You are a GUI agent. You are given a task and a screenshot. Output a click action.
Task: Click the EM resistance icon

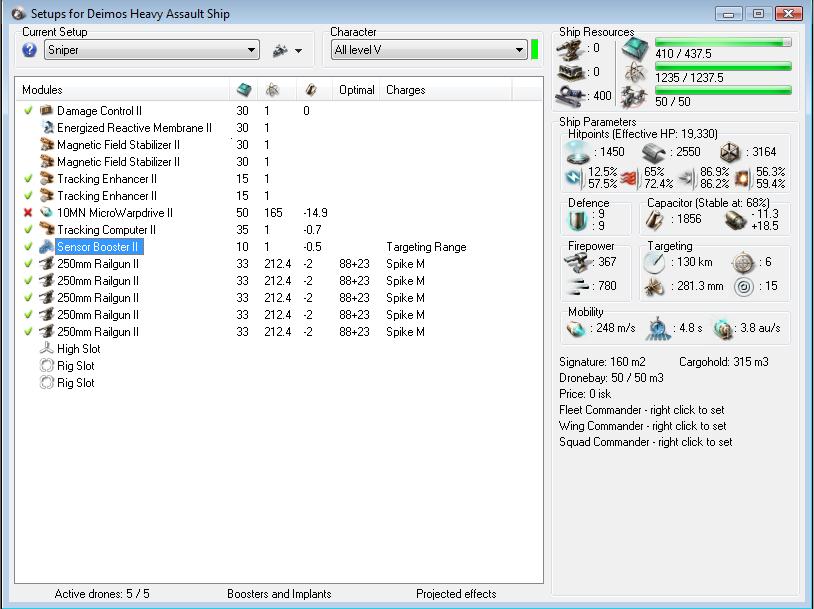coord(574,178)
